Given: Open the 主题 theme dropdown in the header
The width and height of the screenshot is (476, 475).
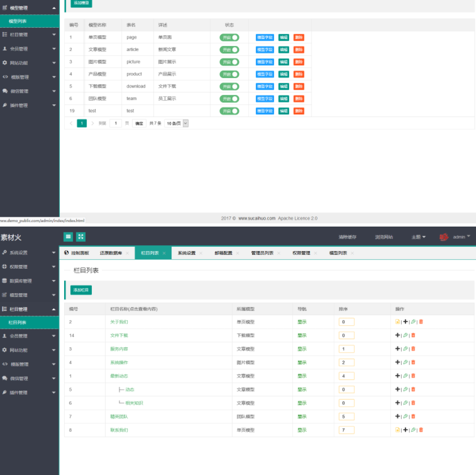Looking at the screenshot, I should tap(418, 237).
